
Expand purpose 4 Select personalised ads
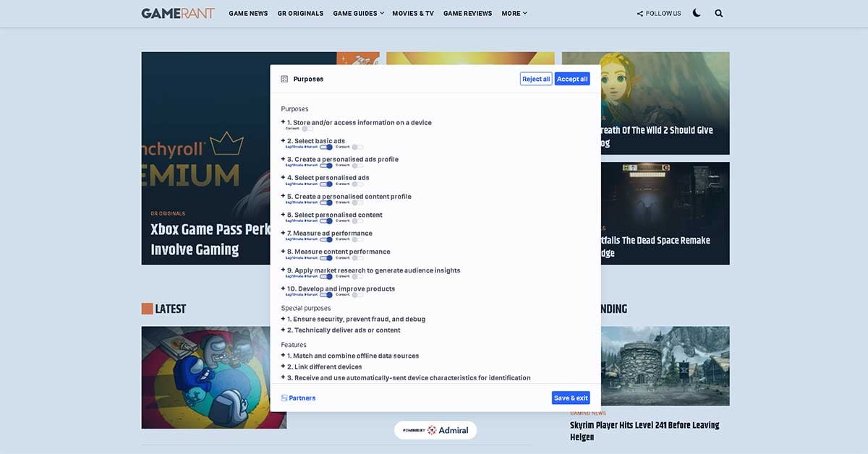click(x=284, y=178)
